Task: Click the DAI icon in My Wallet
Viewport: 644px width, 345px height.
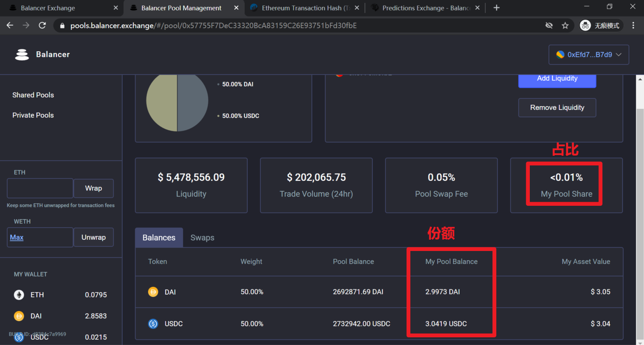Action: [19, 316]
